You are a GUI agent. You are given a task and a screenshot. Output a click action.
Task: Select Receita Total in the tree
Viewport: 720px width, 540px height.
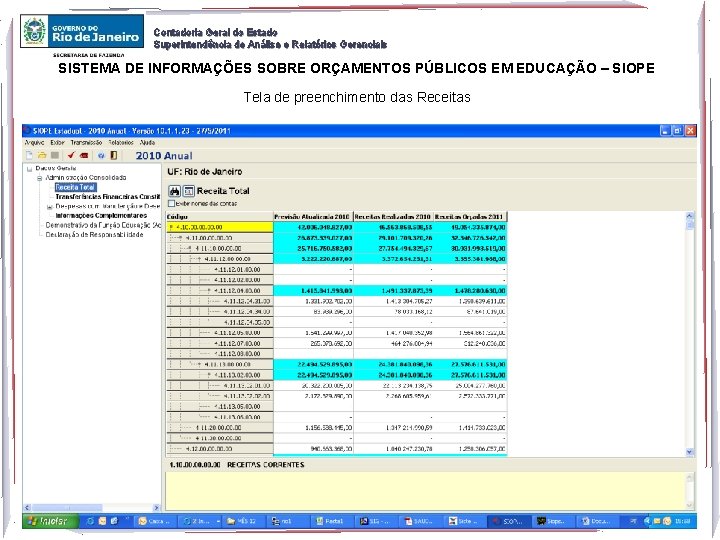point(75,187)
